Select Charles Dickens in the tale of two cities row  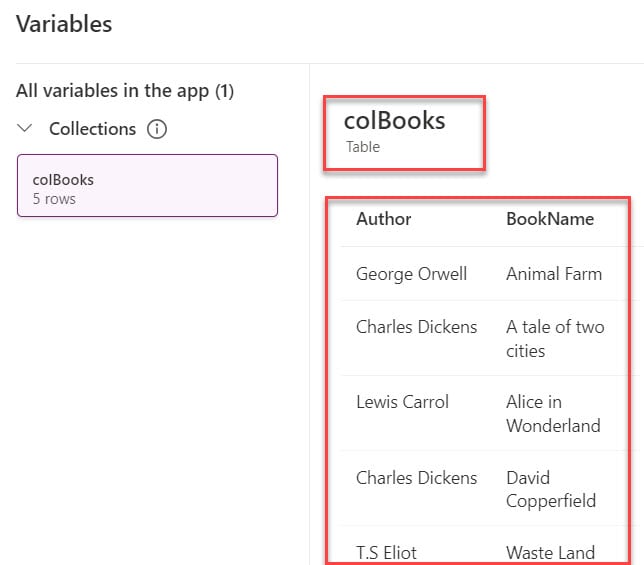coord(416,327)
